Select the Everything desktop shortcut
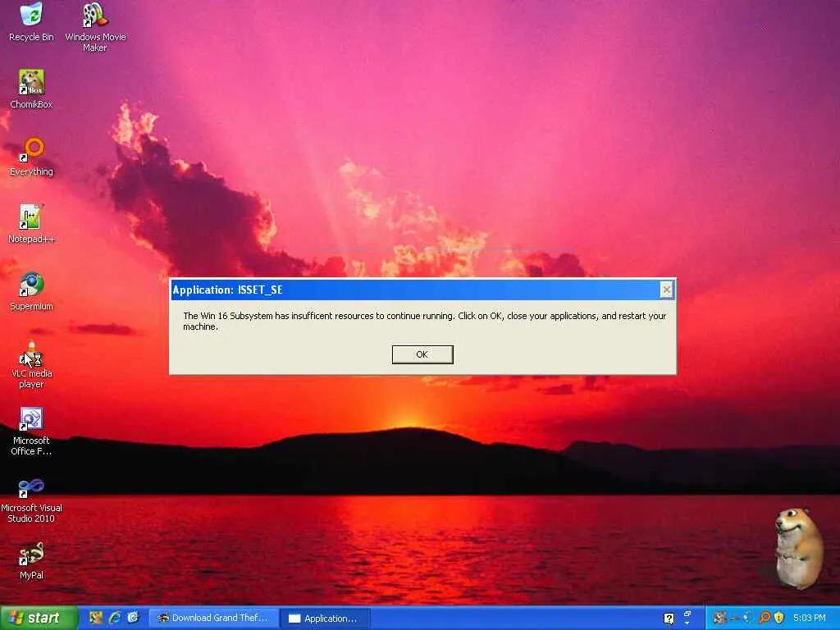This screenshot has height=630, width=840. point(31,157)
